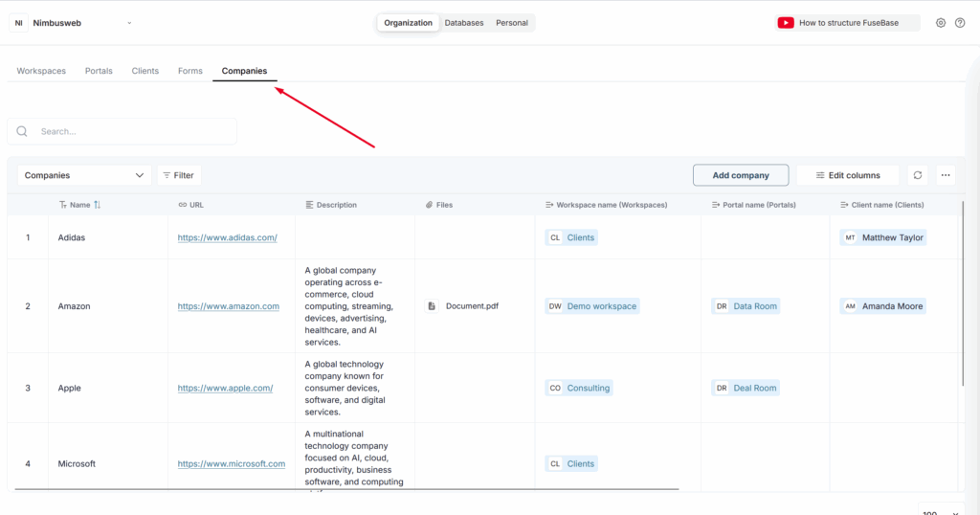Click the refresh table icon
980x515 pixels.
(918, 175)
